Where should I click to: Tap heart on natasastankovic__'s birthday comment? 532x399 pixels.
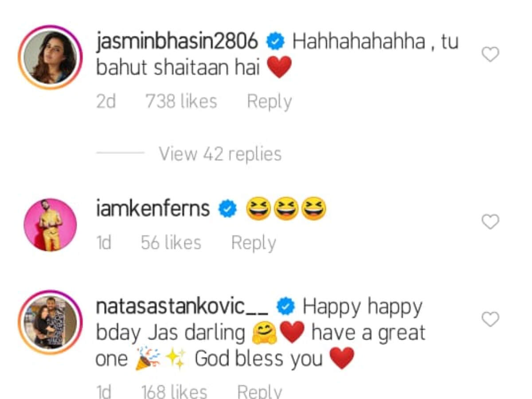(x=490, y=319)
